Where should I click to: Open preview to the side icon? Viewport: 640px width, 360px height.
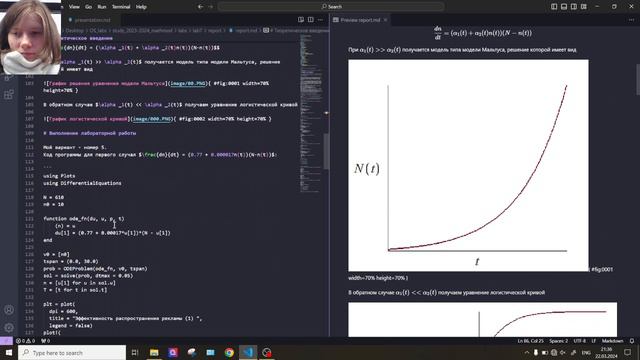click(x=301, y=20)
